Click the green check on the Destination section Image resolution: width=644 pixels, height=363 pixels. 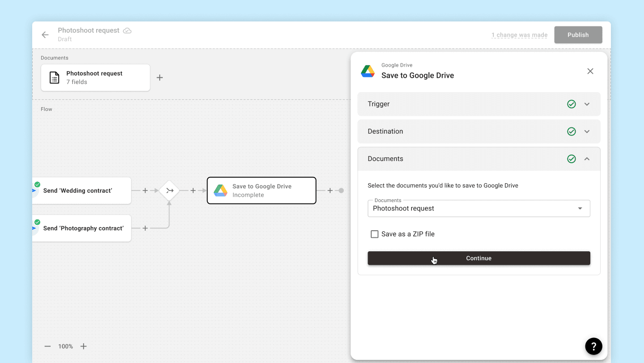[x=572, y=131]
